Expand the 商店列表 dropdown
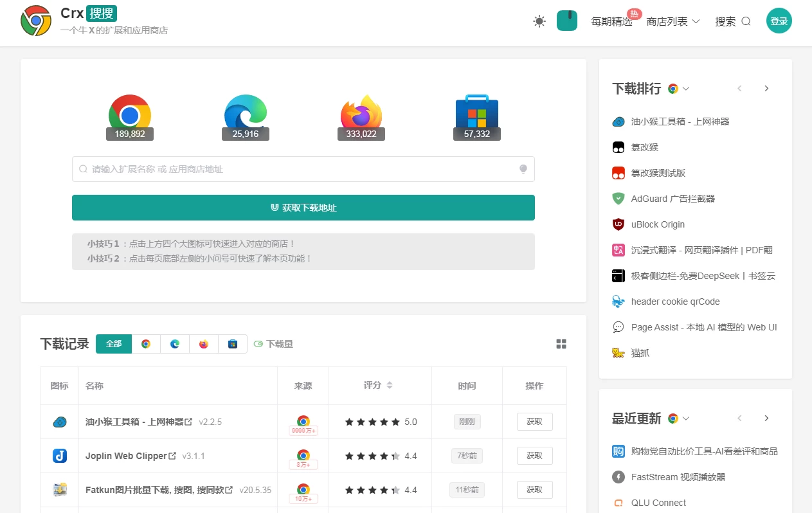 (x=673, y=21)
